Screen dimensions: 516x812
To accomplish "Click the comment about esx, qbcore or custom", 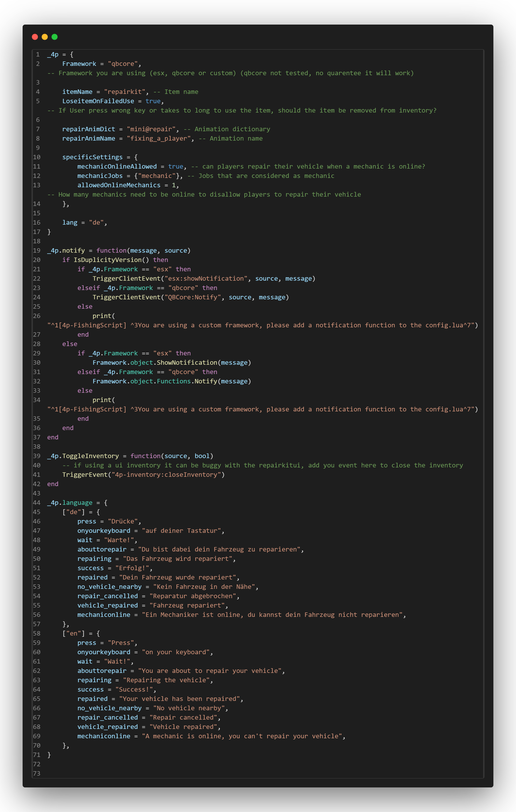I will point(230,73).
